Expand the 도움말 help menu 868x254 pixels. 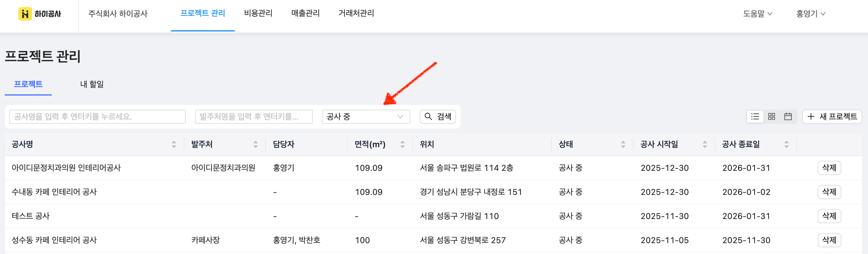pos(758,14)
